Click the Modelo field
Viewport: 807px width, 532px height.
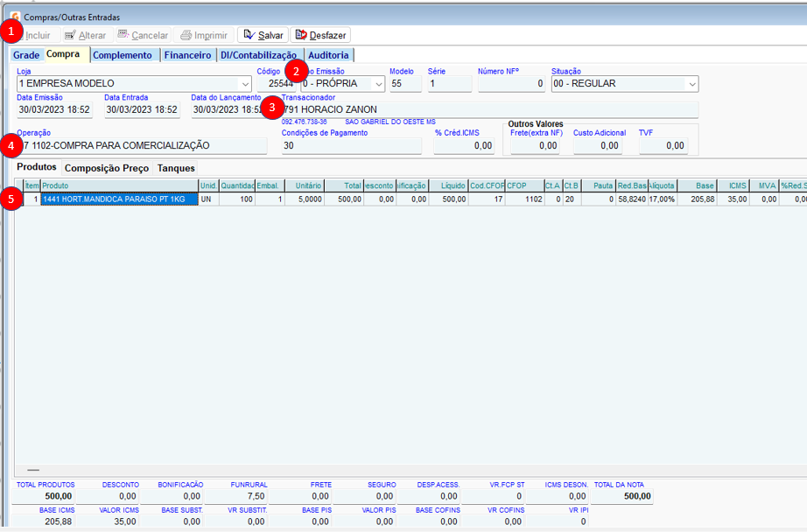[405, 84]
